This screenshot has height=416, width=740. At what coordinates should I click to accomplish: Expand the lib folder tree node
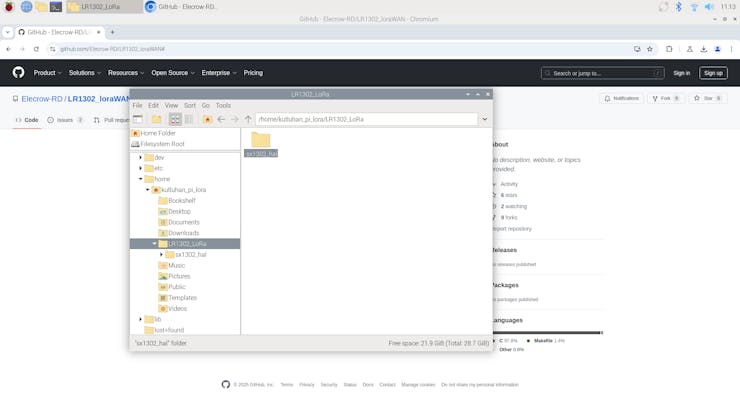point(141,319)
